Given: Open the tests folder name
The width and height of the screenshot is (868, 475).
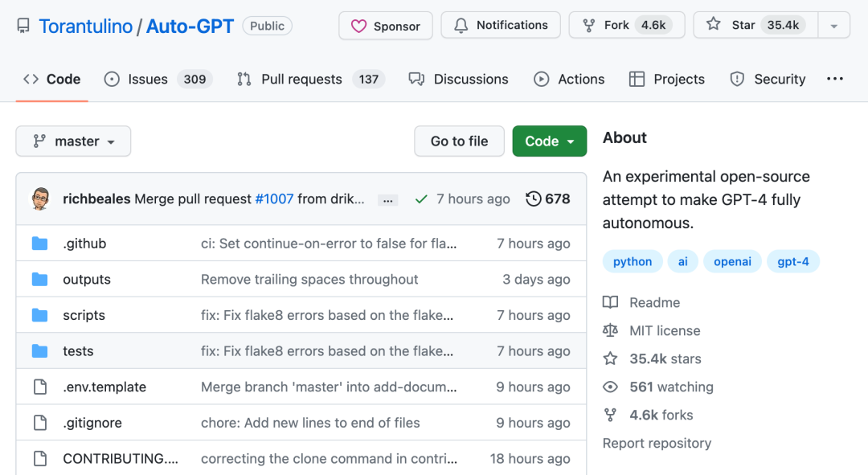Looking at the screenshot, I should (x=78, y=351).
